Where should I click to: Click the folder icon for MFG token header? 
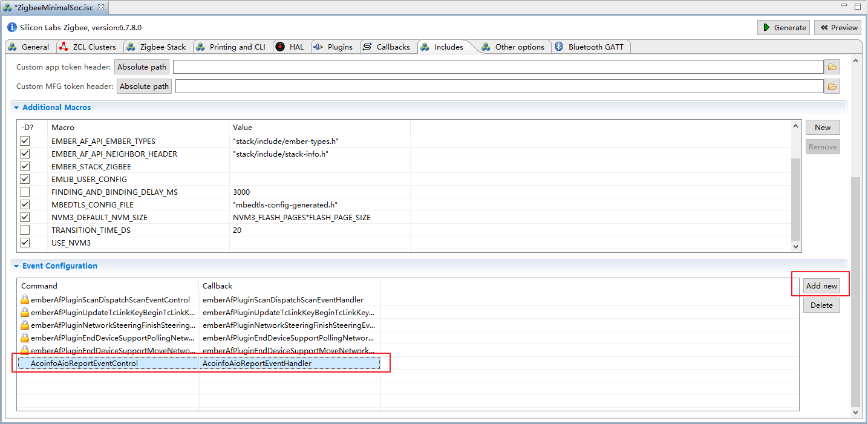(x=832, y=86)
